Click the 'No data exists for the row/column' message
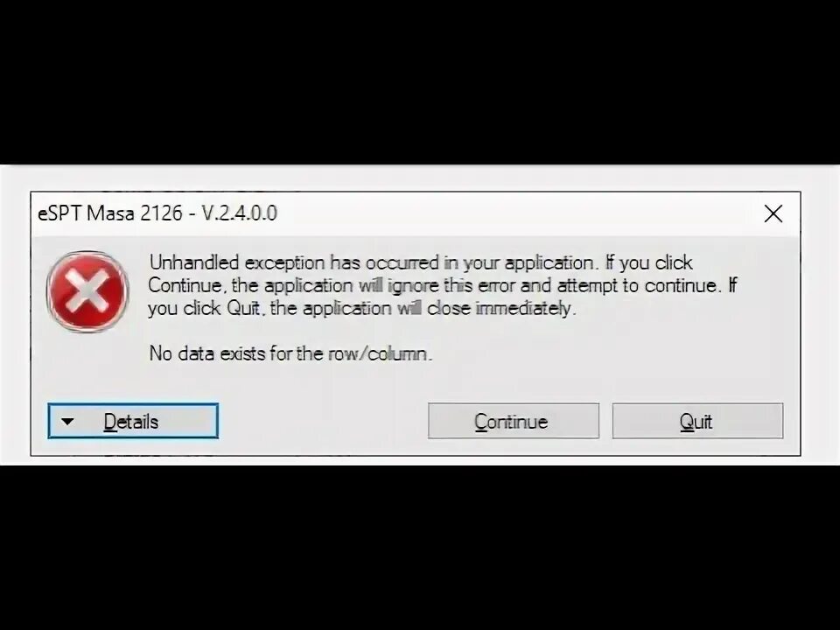Screen dimensions: 840x630 click(290, 353)
